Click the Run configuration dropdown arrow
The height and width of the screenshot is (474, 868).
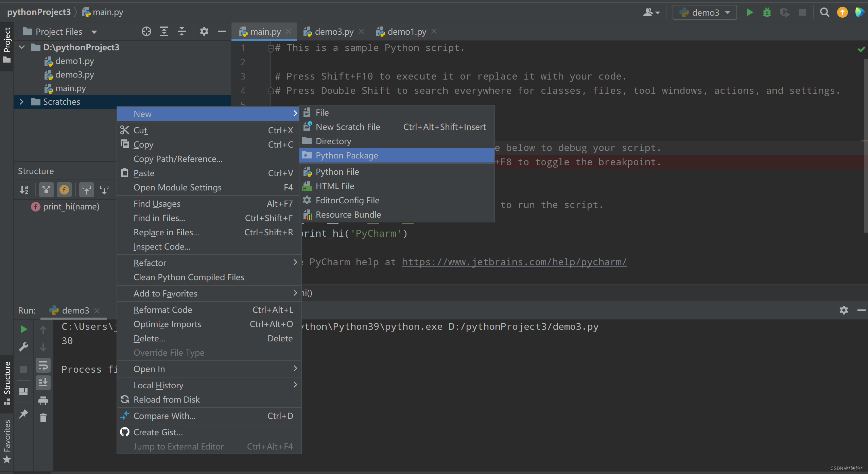(727, 13)
